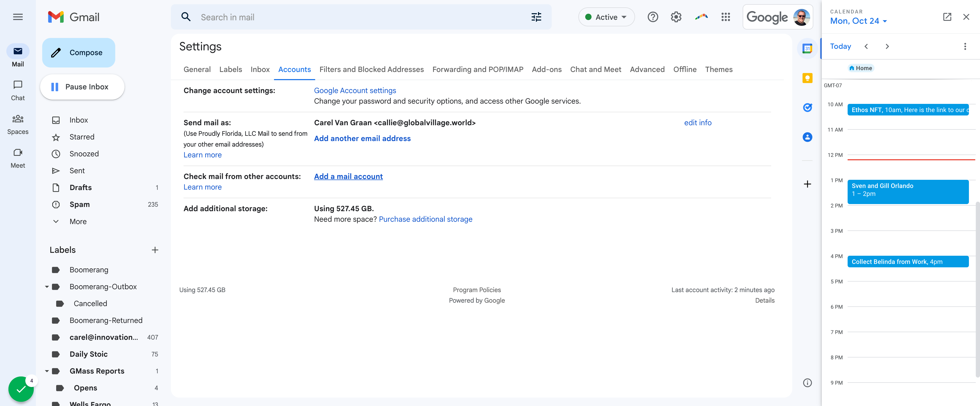Open the Support help icon
This screenshot has width=980, height=406.
[x=652, y=17]
